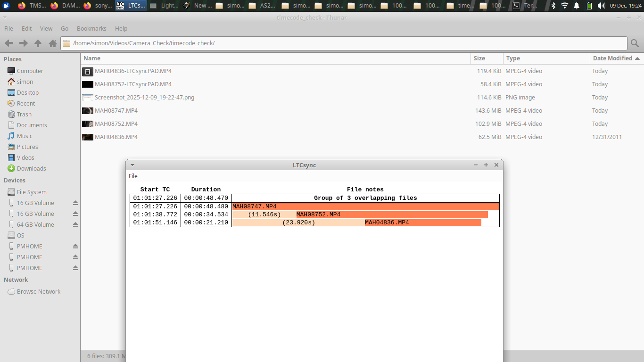Screen dimensions: 644x362
Task: Open home folder via toolbar house icon
Action: tap(53, 43)
